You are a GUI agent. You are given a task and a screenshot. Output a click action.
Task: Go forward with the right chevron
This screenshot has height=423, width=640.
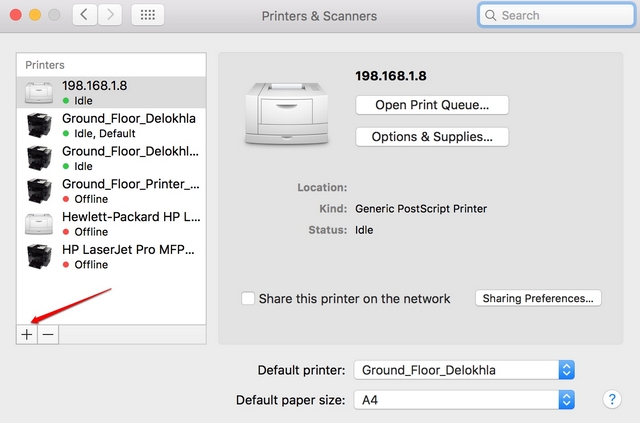click(x=110, y=16)
